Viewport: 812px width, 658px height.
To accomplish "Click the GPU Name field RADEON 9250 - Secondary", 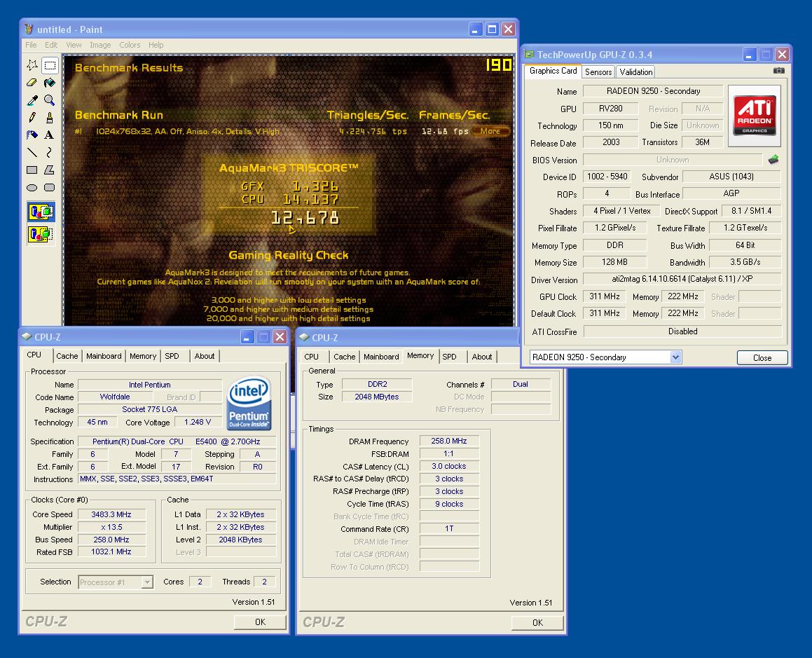I will tap(653, 91).
